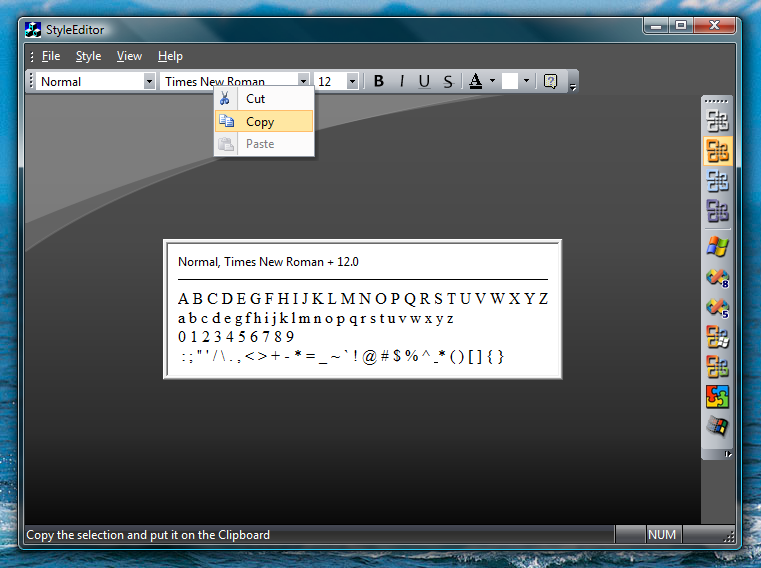Select the white Office theme icon
Image resolution: width=761 pixels, height=568 pixels.
point(717,121)
